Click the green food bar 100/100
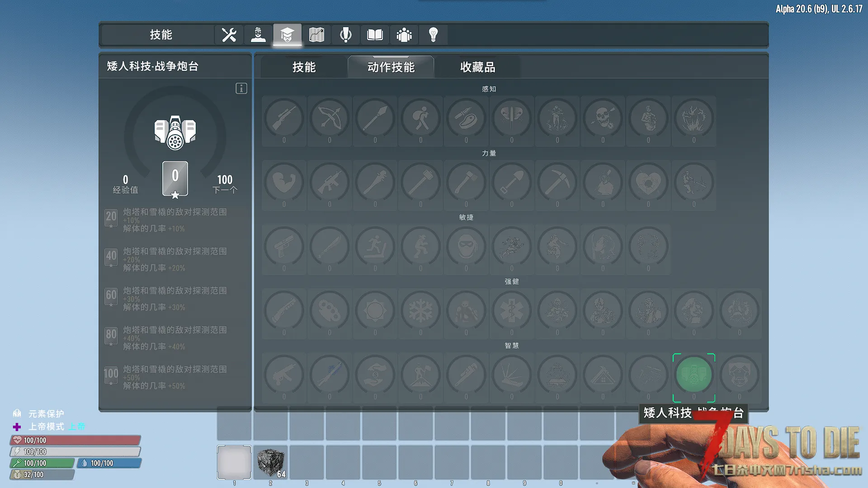Viewport: 868px width, 488px height. 42,463
